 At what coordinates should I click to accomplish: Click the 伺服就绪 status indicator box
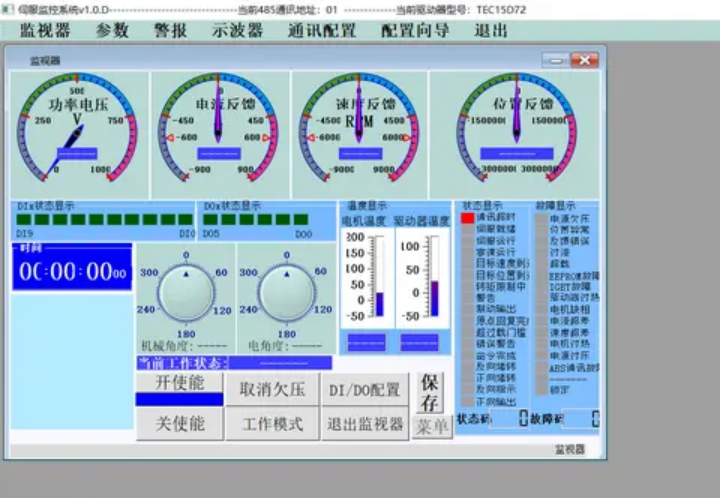(467, 229)
